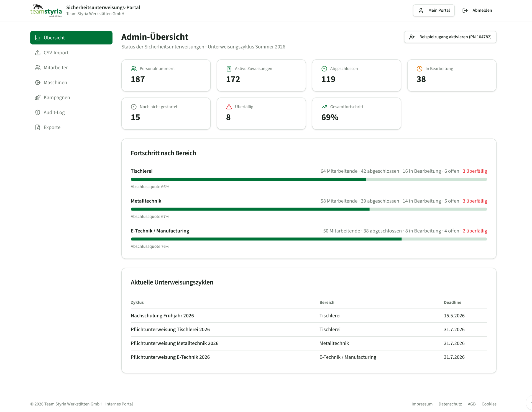The image size is (532, 412).
Task: Click the upload icon beside CSV-Import
Action: pyautogui.click(x=38, y=53)
